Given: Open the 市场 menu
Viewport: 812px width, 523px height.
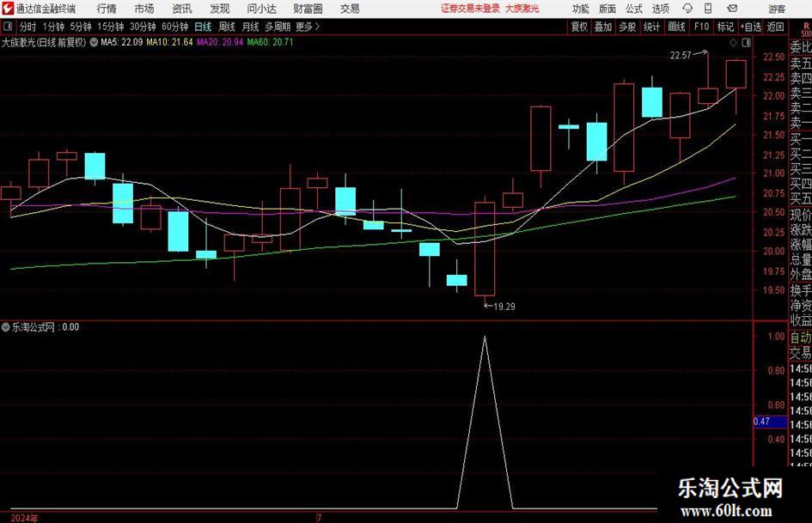Looking at the screenshot, I should click(144, 9).
